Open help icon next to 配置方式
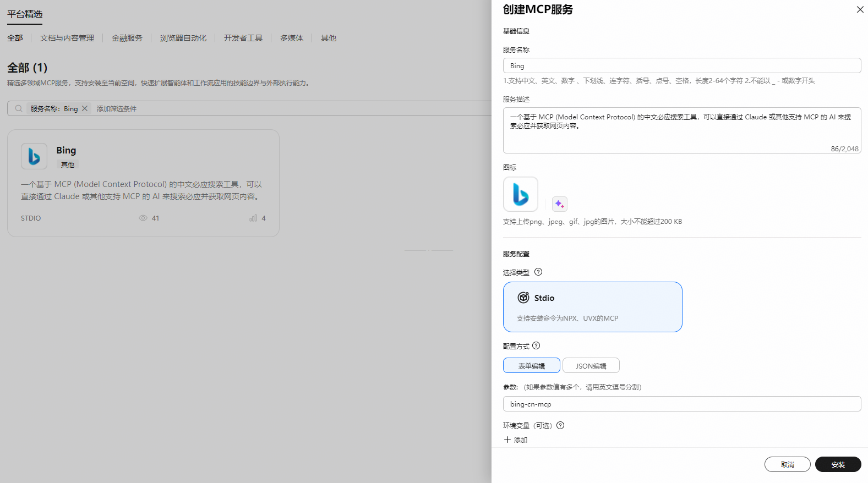Screen dimensions: 868x483 click(x=536, y=345)
